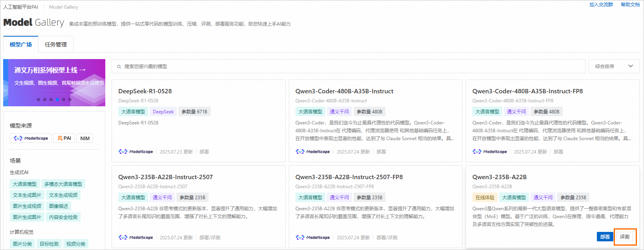This screenshot has height=250, width=644.
Task: Go to 人工智能平台PAI breadcrumb
Action: click(21, 7)
